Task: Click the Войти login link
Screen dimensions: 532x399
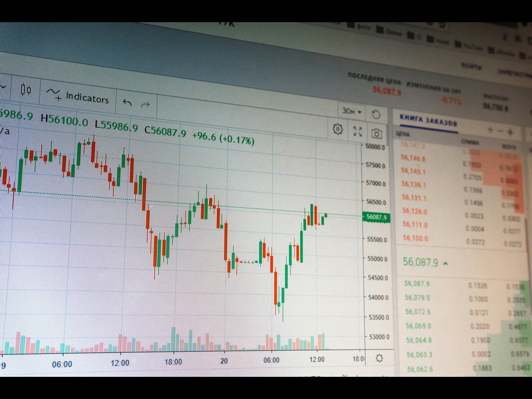Action: pyautogui.click(x=471, y=66)
